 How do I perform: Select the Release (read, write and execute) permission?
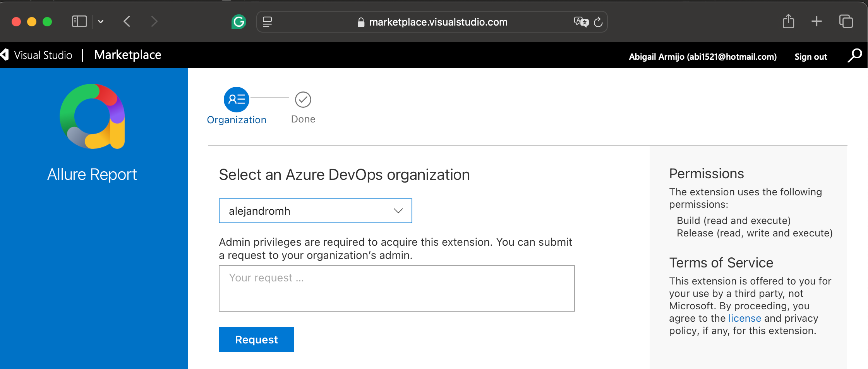click(755, 233)
